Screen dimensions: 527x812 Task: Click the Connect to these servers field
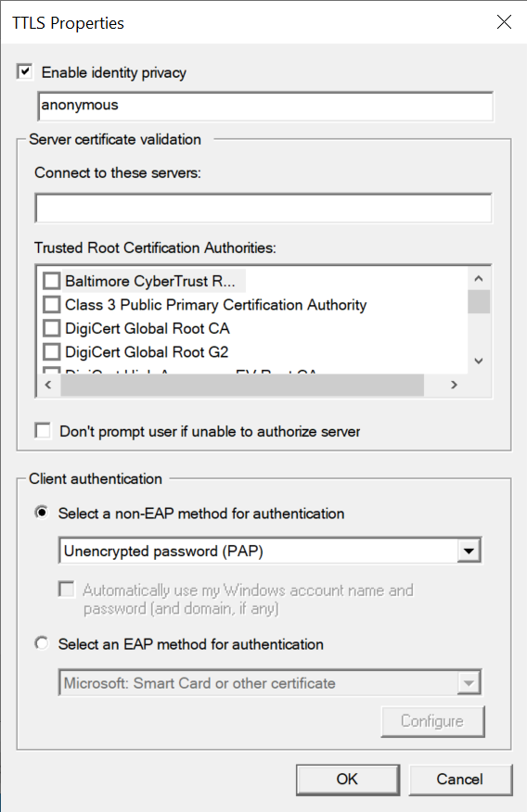pyautogui.click(x=263, y=208)
